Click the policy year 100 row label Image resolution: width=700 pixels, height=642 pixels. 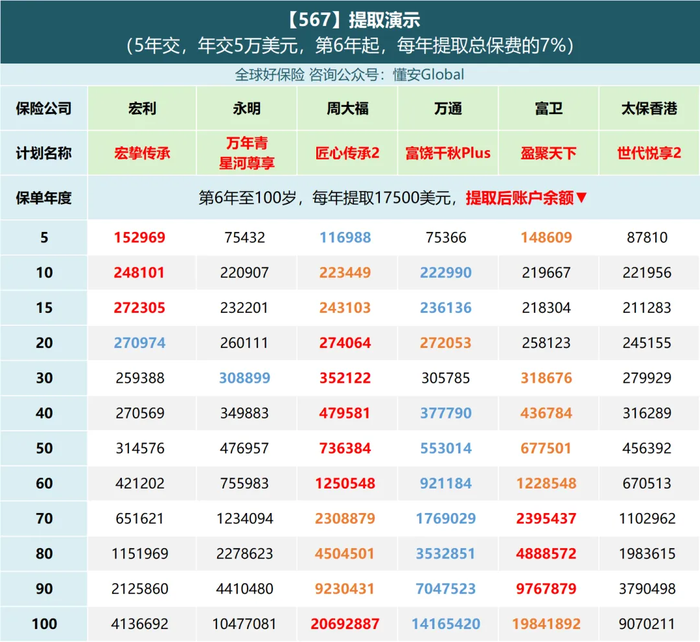44,624
